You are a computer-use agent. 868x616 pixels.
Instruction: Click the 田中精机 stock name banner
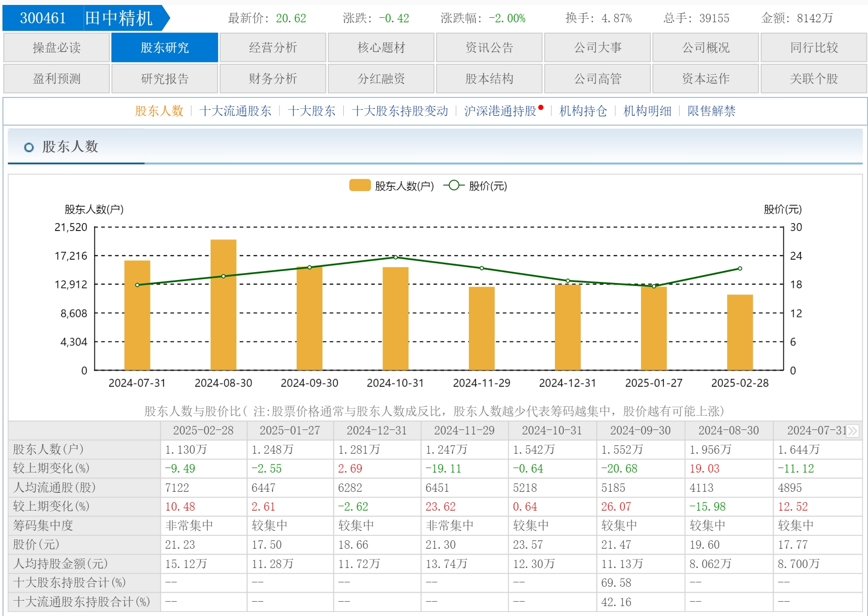click(x=119, y=18)
